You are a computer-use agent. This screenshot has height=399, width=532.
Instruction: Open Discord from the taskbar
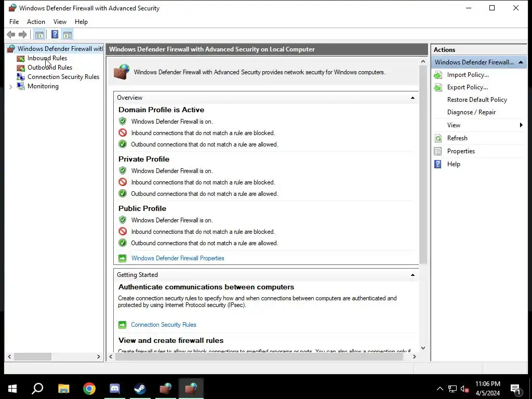point(115,389)
